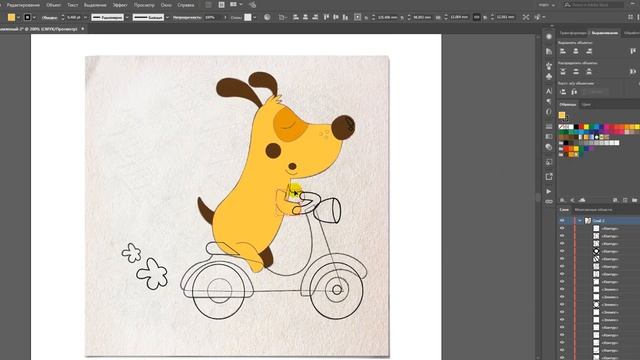Open the fill color dropdown arrow
This screenshot has height=360, width=640.
pyautogui.click(x=18, y=18)
